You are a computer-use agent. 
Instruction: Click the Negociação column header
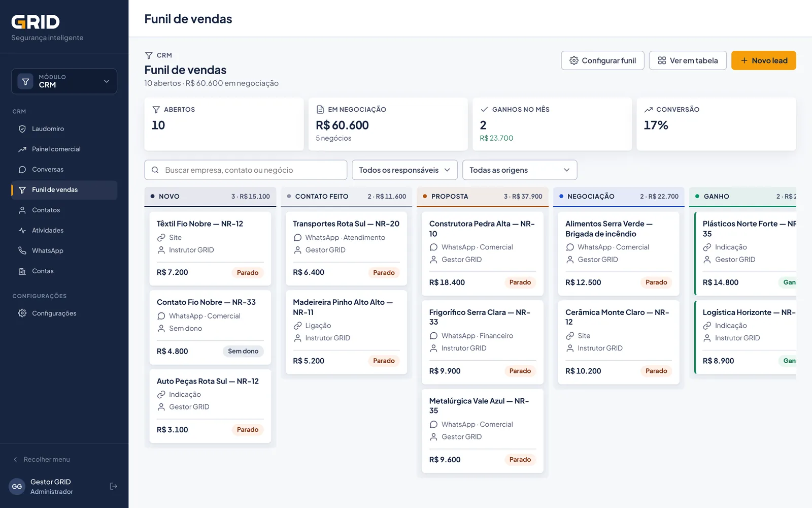point(619,197)
